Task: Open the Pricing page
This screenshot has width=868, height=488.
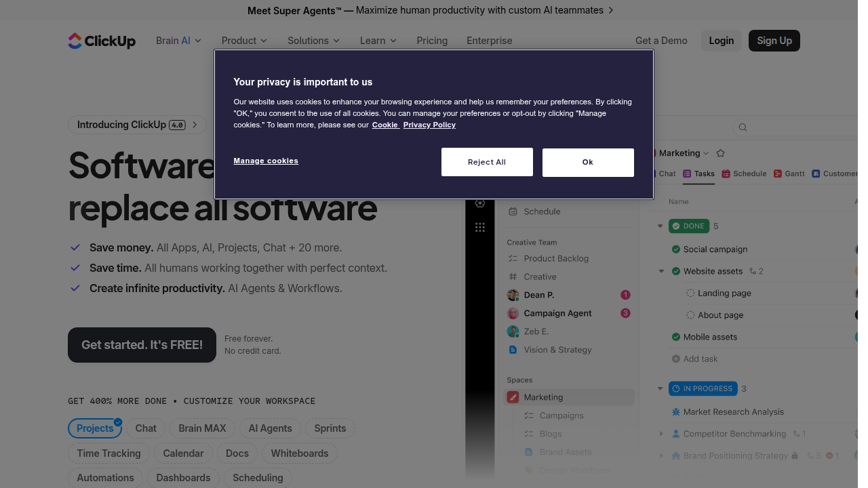Action: (432, 41)
